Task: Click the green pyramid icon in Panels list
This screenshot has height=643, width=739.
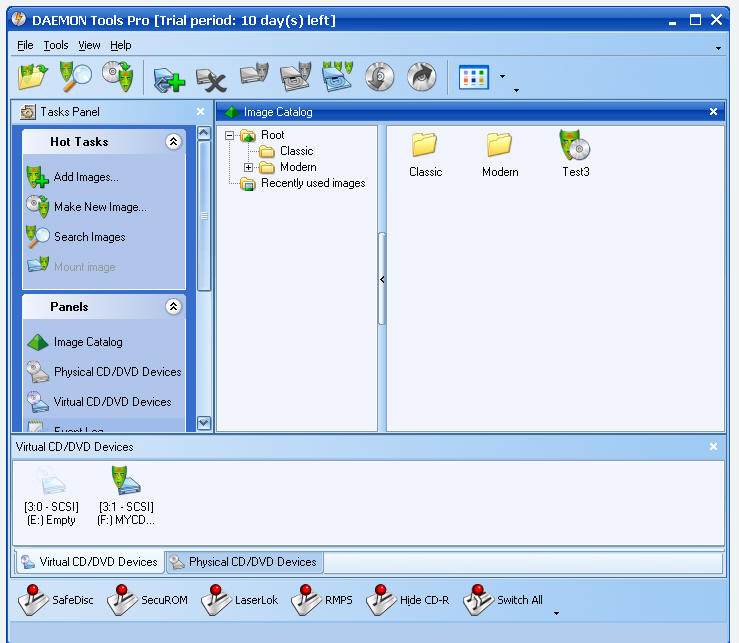Action: [38, 342]
